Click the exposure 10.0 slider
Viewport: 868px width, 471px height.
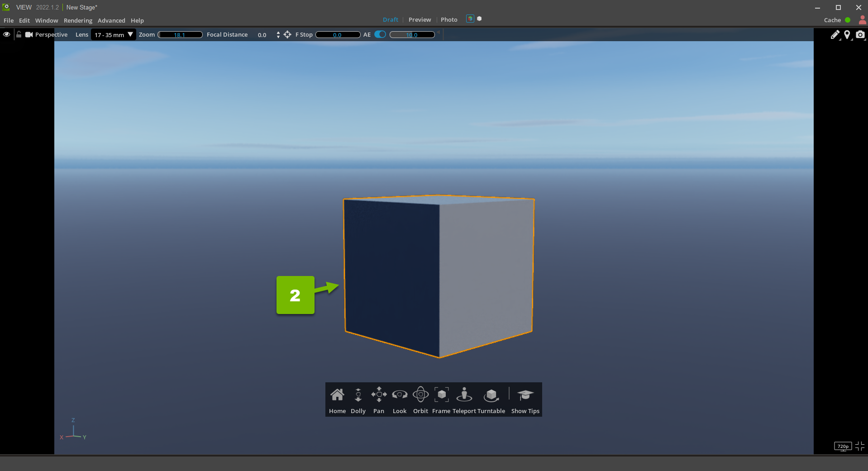(x=412, y=35)
